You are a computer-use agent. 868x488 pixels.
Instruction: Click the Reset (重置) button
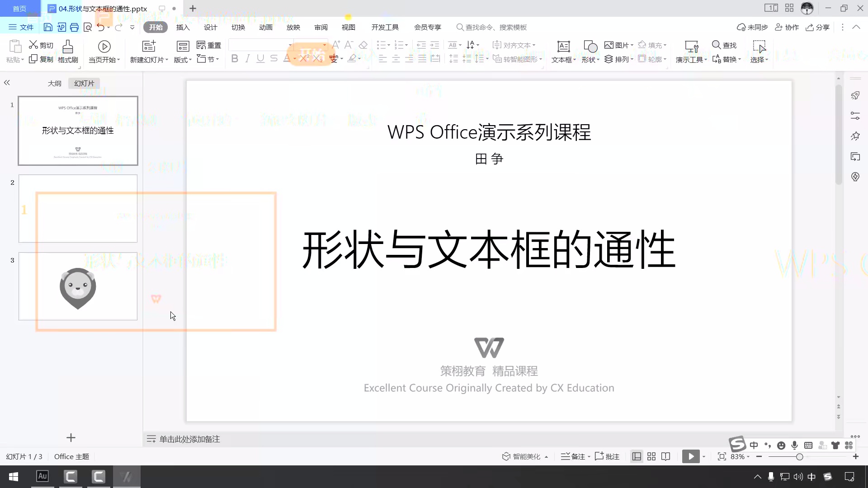point(209,45)
